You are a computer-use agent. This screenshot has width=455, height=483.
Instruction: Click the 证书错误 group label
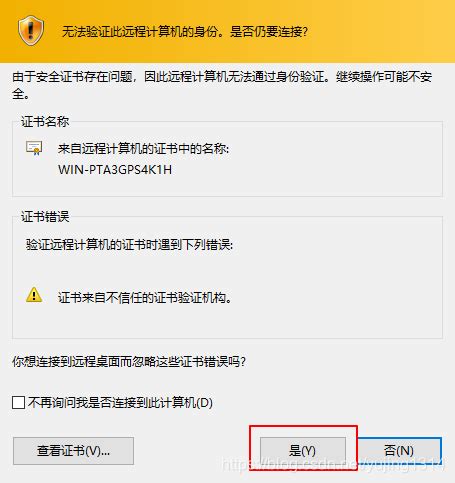tap(45, 217)
